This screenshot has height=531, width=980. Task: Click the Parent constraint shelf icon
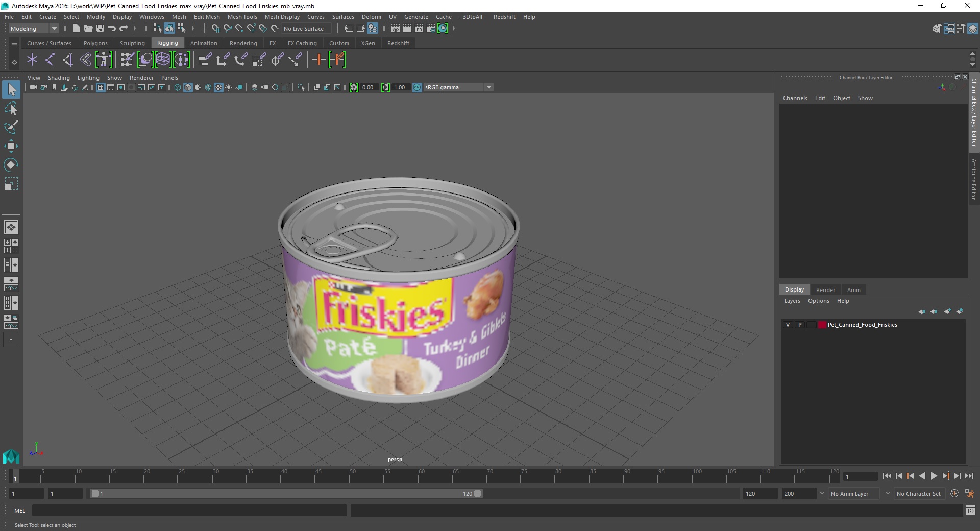[x=205, y=60]
